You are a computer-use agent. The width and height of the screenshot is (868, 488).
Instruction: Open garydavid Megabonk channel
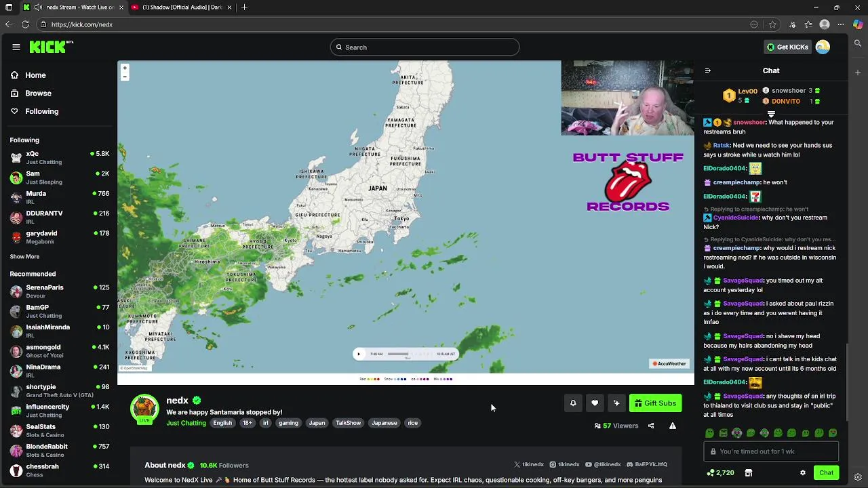pos(58,237)
